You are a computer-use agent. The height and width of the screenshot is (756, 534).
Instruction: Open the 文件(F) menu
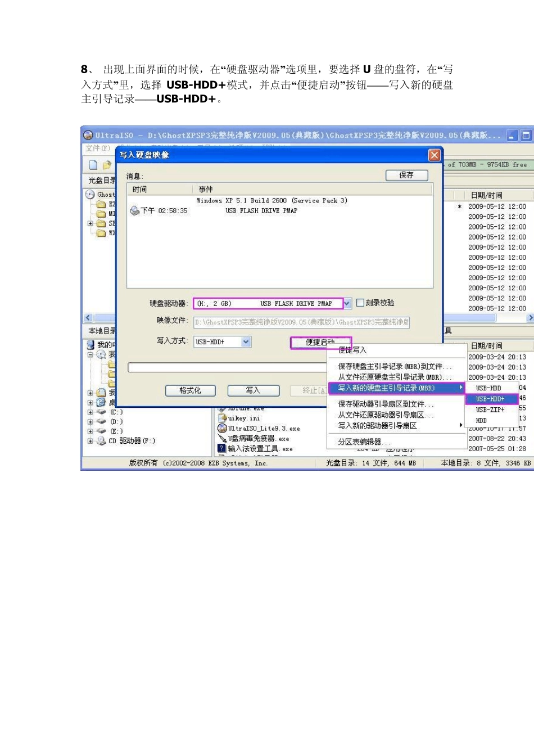97,148
